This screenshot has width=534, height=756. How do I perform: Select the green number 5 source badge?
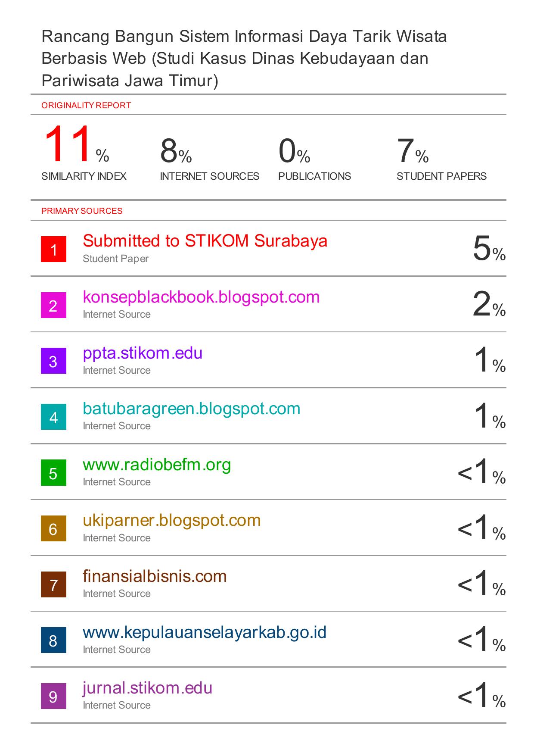[x=53, y=473]
